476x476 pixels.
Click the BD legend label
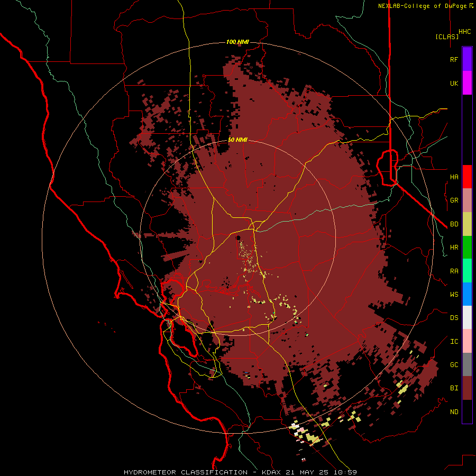tap(454, 224)
